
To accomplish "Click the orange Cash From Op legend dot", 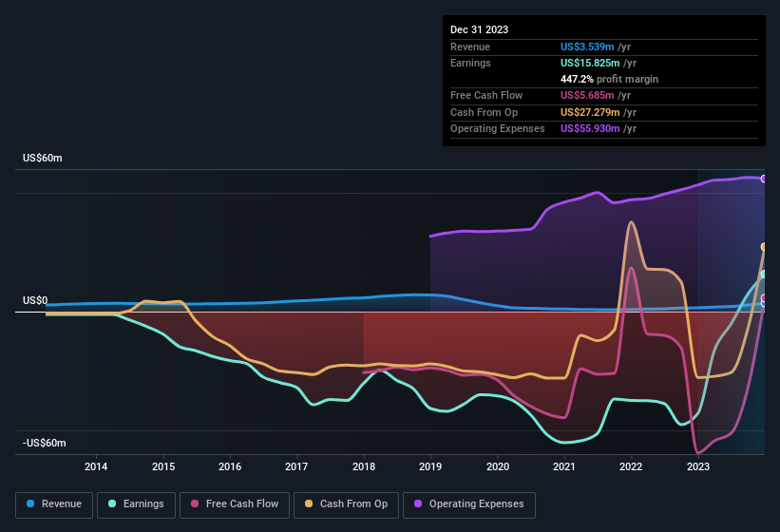I will tap(310, 504).
